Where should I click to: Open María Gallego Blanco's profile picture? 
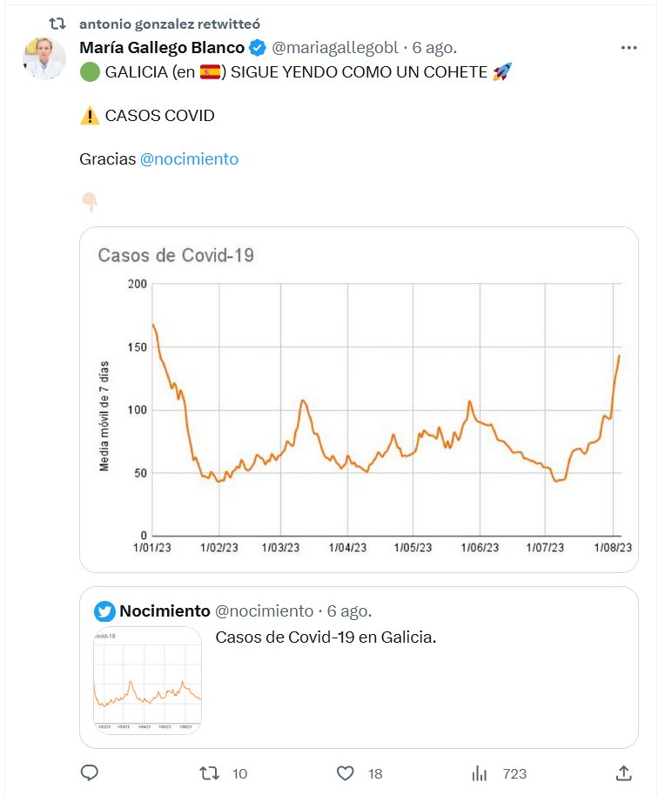44,58
